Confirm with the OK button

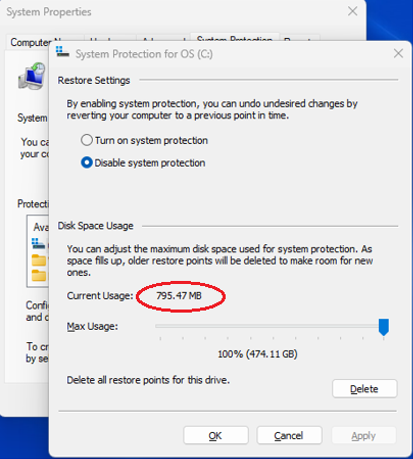point(216,435)
